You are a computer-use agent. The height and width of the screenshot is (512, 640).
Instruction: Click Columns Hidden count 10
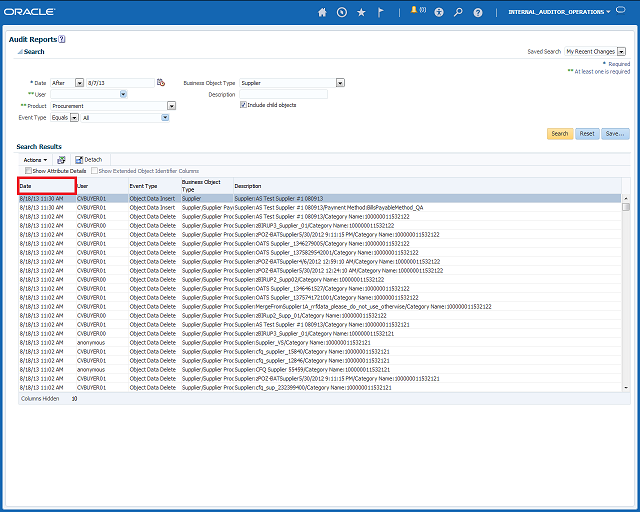(74, 398)
